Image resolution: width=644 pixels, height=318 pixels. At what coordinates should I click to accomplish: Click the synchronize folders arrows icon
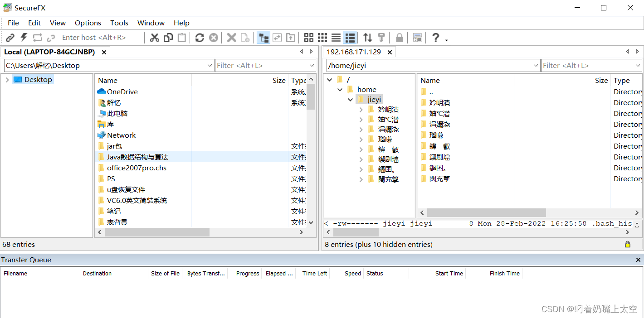[277, 38]
